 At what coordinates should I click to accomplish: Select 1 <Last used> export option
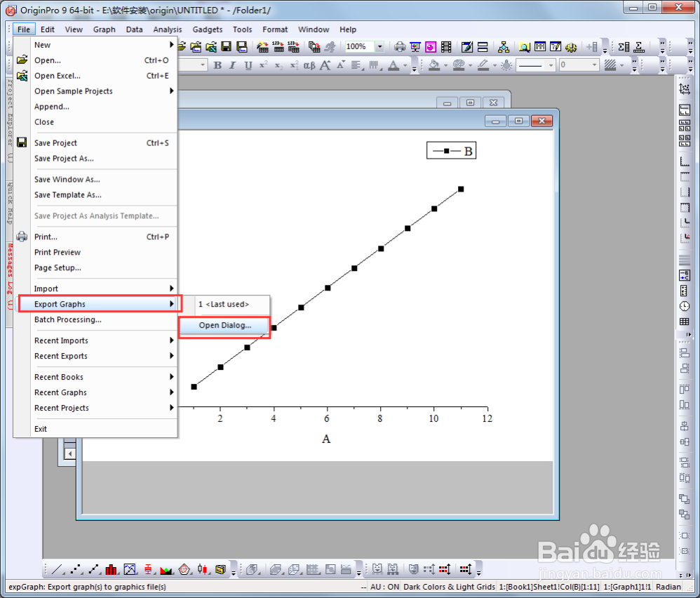tap(224, 304)
